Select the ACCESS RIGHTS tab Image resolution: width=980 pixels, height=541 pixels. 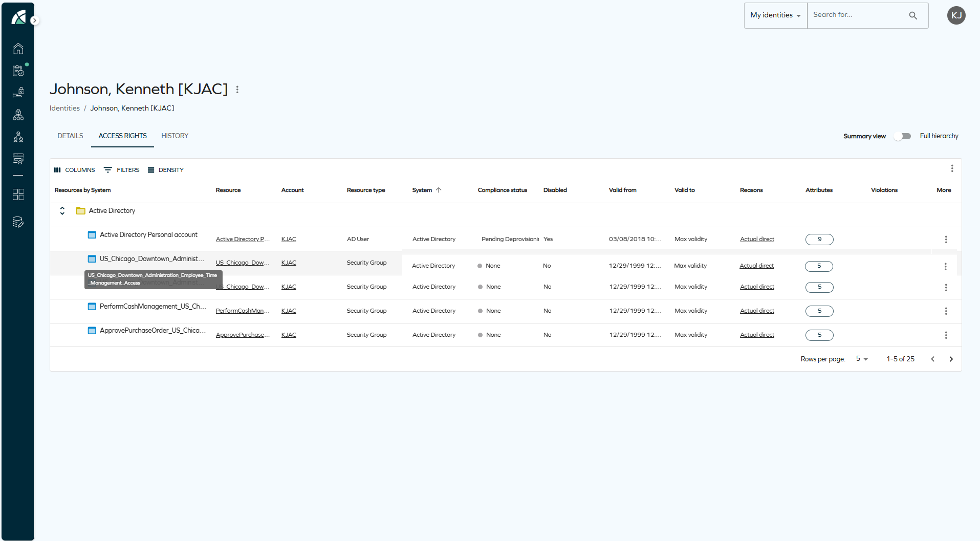click(x=122, y=136)
